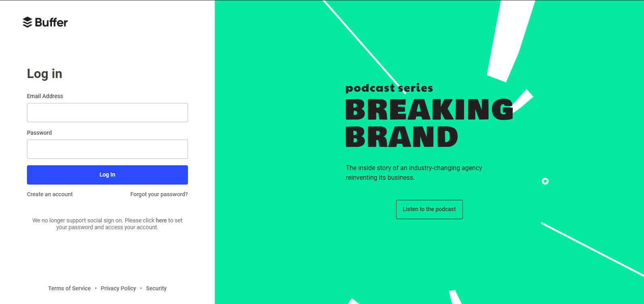
Task: Click the Log in heading
Action: (45, 74)
